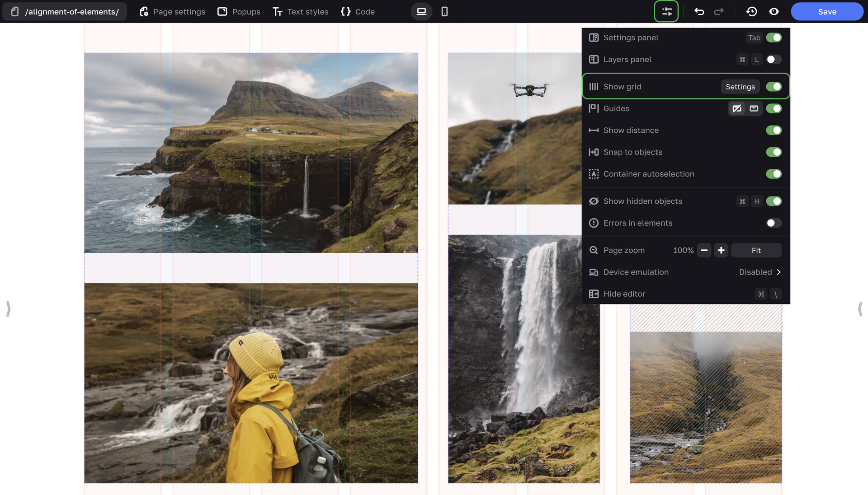This screenshot has width=868, height=495.
Task: Toggle the Layers panel switch
Action: click(x=774, y=60)
